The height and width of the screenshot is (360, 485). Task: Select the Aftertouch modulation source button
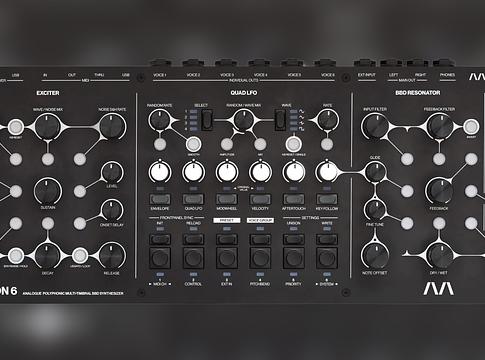293,199
